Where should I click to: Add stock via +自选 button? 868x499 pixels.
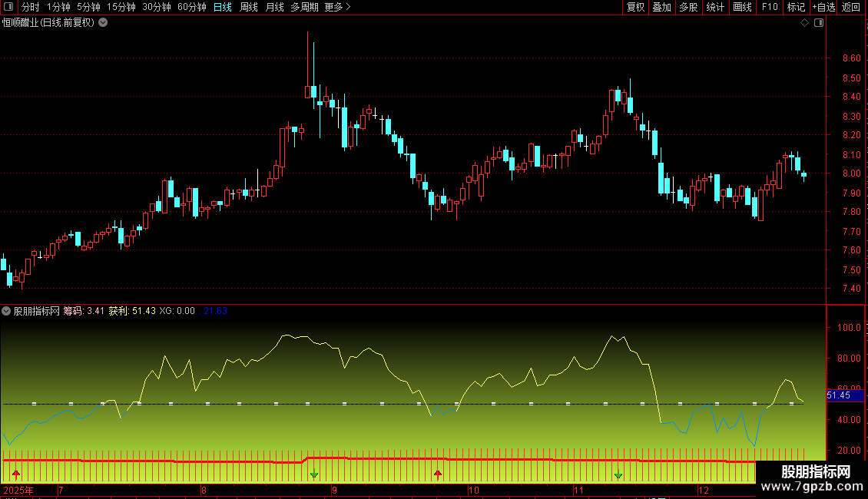(x=823, y=7)
